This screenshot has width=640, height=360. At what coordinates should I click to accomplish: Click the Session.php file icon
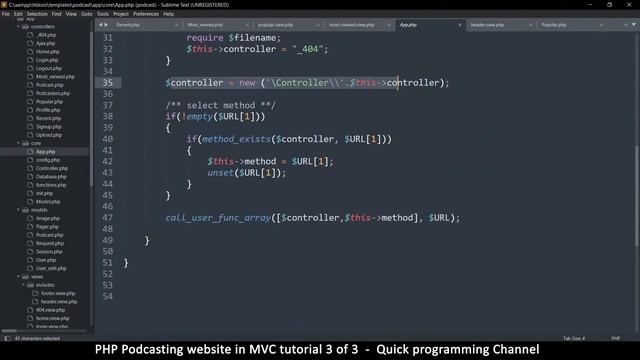30,252
